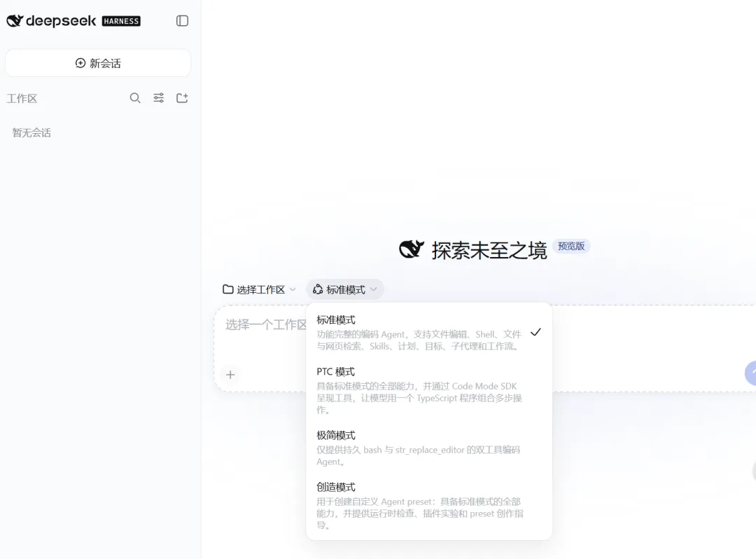Click the mode icon beside 标准模式
This screenshot has width=756, height=559.
(x=318, y=289)
